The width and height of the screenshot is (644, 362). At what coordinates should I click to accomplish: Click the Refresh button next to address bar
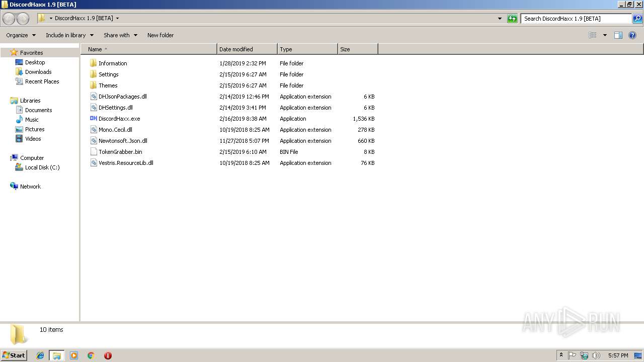(x=512, y=19)
